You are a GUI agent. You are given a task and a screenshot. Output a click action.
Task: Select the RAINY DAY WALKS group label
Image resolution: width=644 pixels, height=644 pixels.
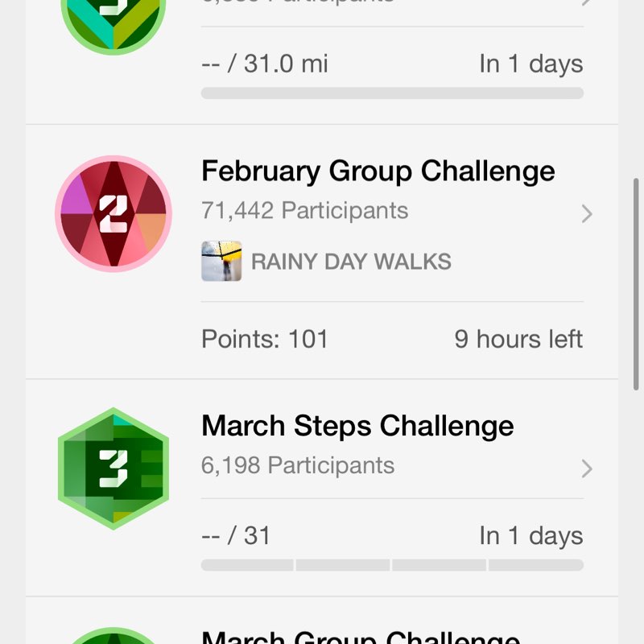pyautogui.click(x=351, y=262)
